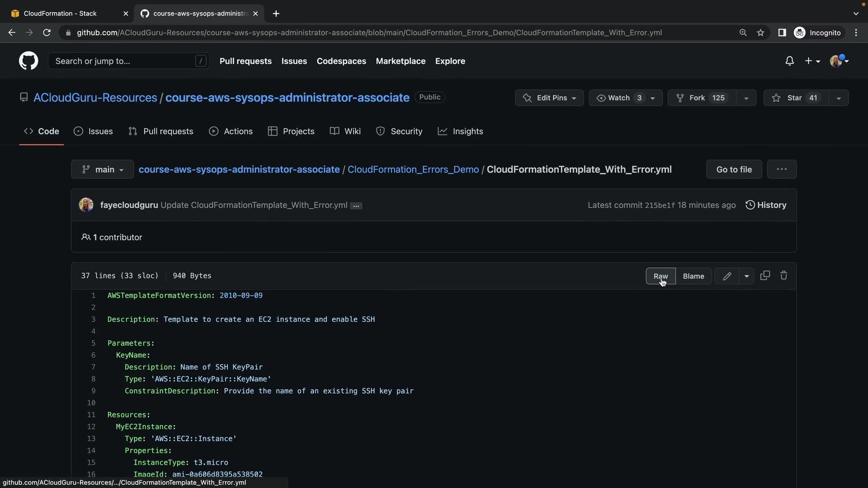Screen dimensions: 868x488
Task: Watch the repository
Action: click(618, 98)
